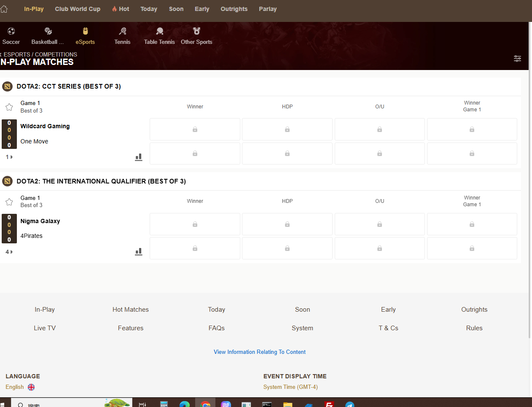Viewport: 532px width, 407px height.
Task: Favorite the Wildcard Gaming match with star
Action: click(x=9, y=107)
